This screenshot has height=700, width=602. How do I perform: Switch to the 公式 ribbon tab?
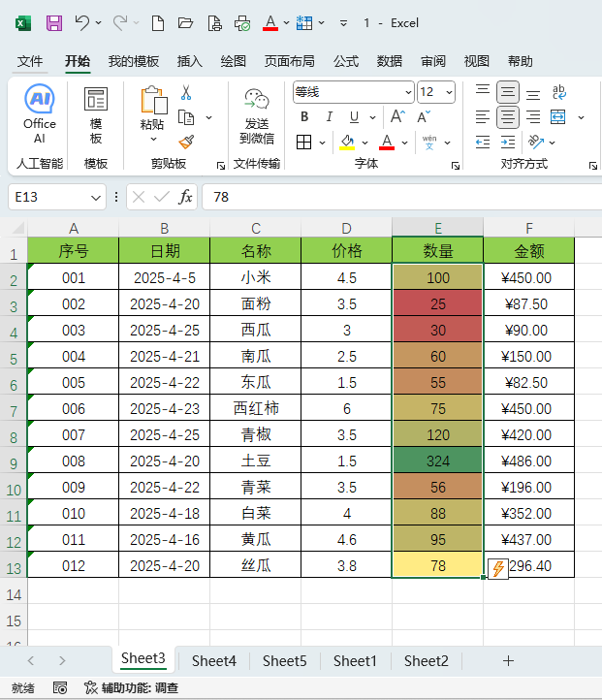pos(346,61)
